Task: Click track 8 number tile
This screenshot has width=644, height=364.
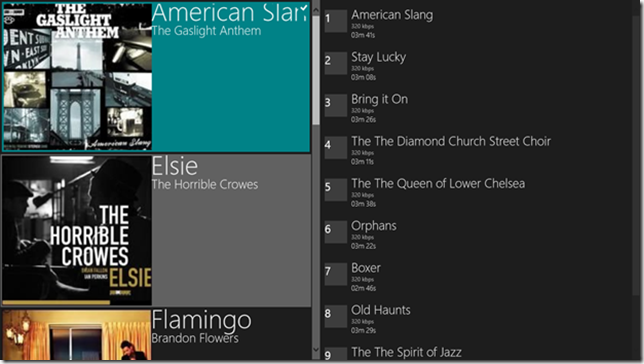Action: point(336,316)
